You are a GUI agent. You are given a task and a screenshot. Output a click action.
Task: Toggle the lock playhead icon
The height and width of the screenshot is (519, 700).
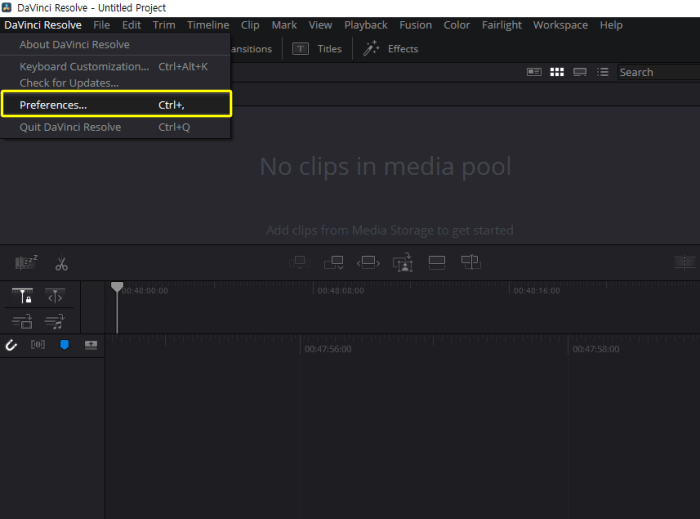(x=22, y=296)
